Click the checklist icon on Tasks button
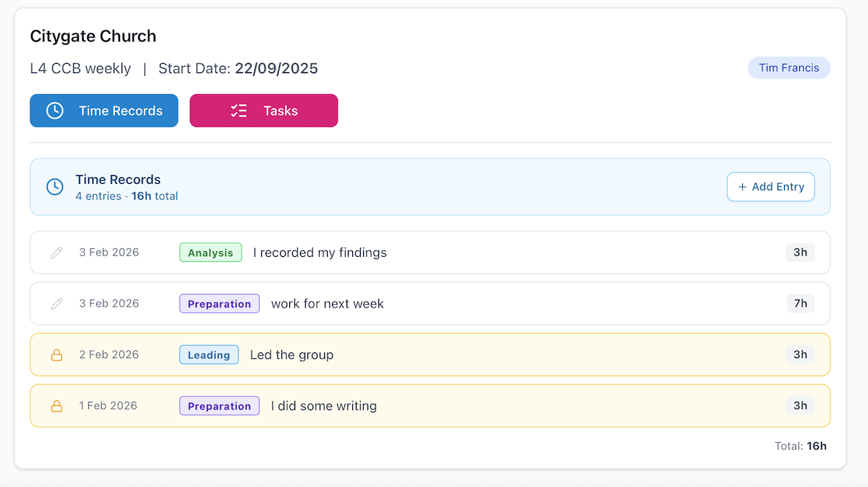The width and height of the screenshot is (868, 487). point(239,111)
